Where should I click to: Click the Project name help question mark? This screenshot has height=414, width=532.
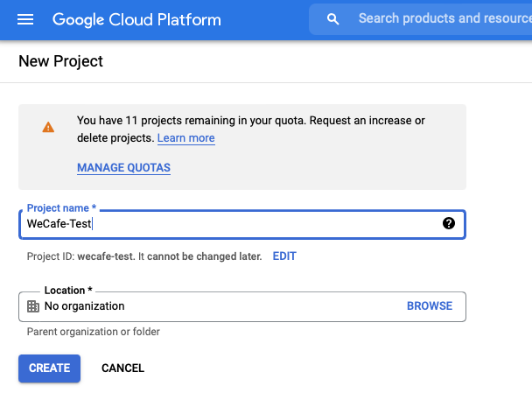[x=449, y=223]
